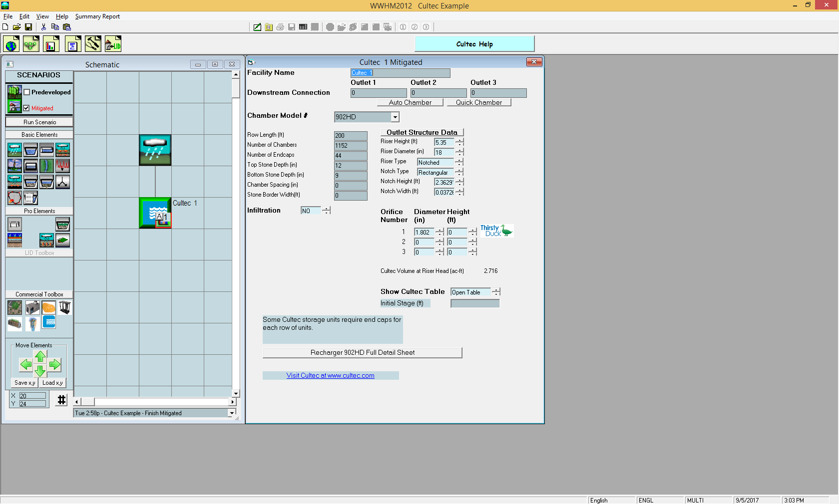Uncheck the Mitigated scenario checkbox
This screenshot has width=839, height=504.
point(27,108)
